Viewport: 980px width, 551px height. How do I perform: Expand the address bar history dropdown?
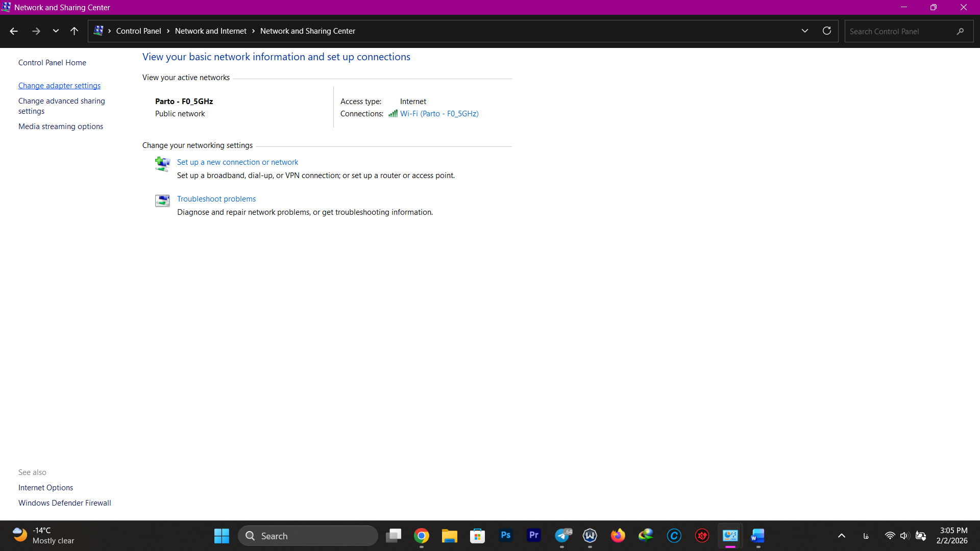805,31
